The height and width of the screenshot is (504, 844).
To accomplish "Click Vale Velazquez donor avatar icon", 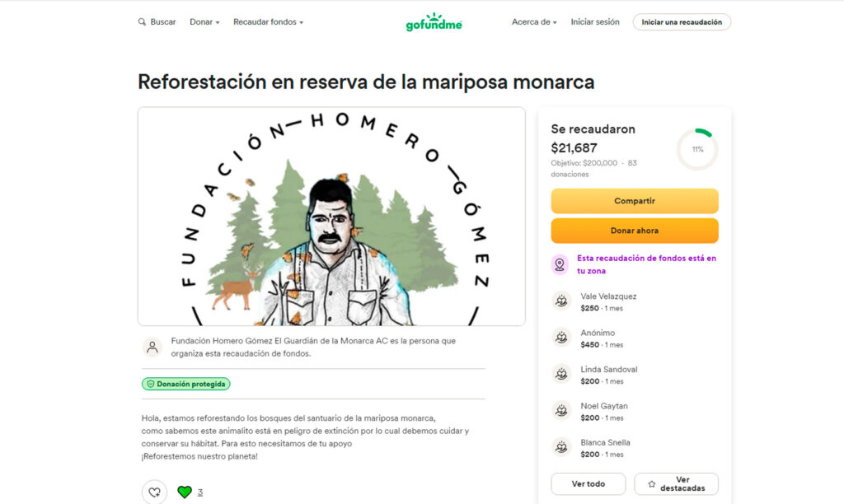I will click(561, 301).
